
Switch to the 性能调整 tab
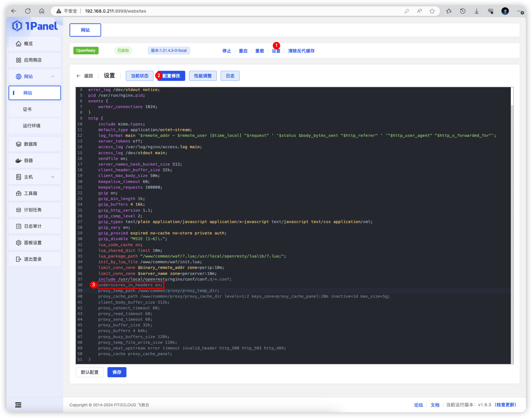203,76
